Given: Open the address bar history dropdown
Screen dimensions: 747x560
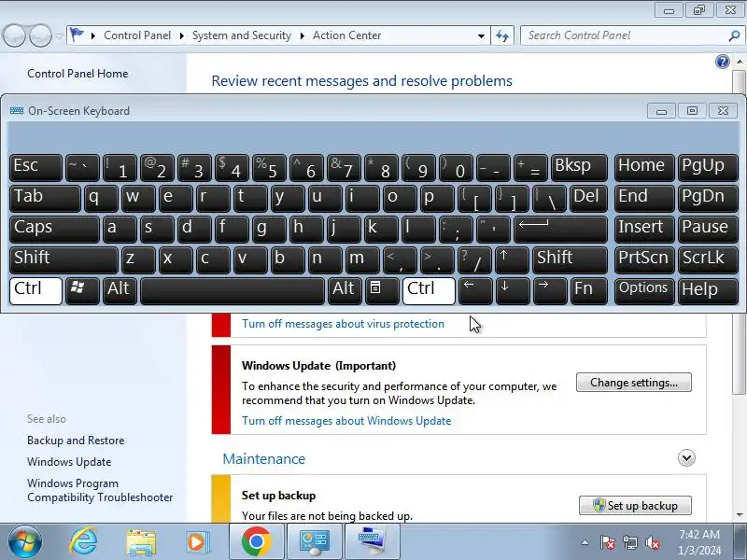Looking at the screenshot, I should pyautogui.click(x=481, y=35).
